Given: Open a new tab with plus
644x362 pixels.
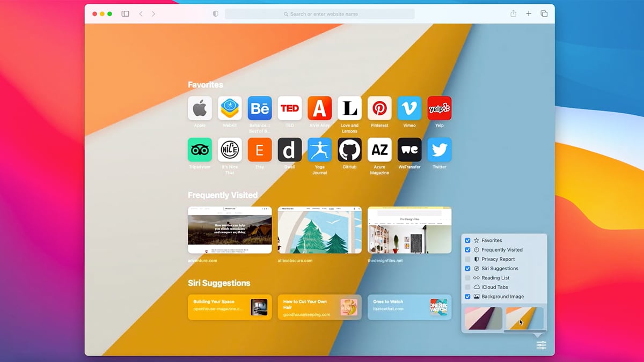Looking at the screenshot, I should point(529,14).
